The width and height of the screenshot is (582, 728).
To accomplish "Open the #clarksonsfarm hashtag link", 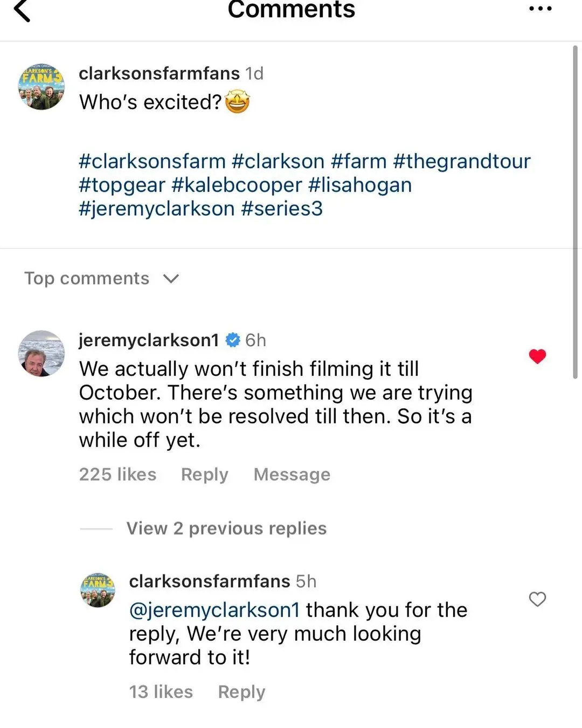I will [153, 161].
